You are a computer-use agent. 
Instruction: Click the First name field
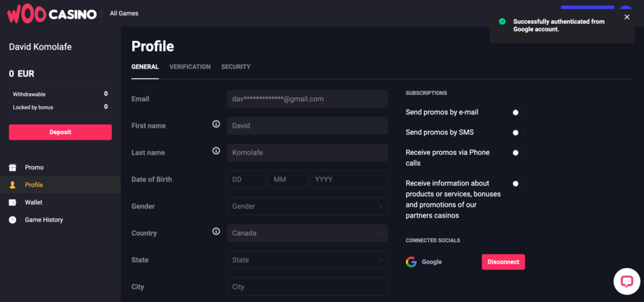tap(307, 126)
